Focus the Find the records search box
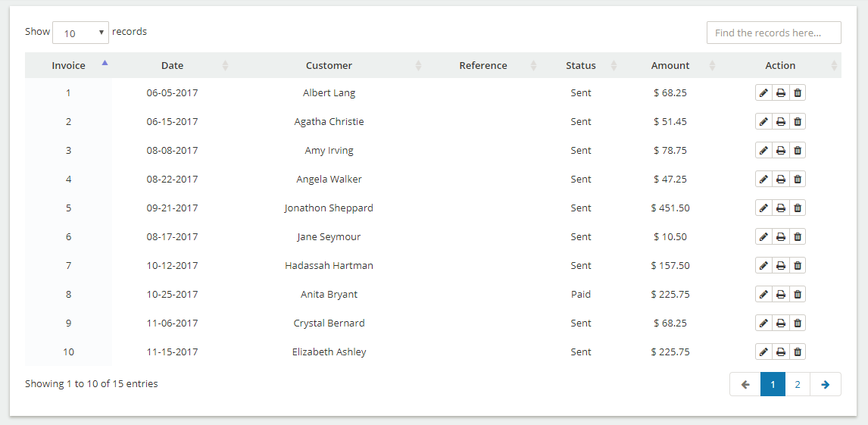The image size is (868, 425). (x=774, y=33)
